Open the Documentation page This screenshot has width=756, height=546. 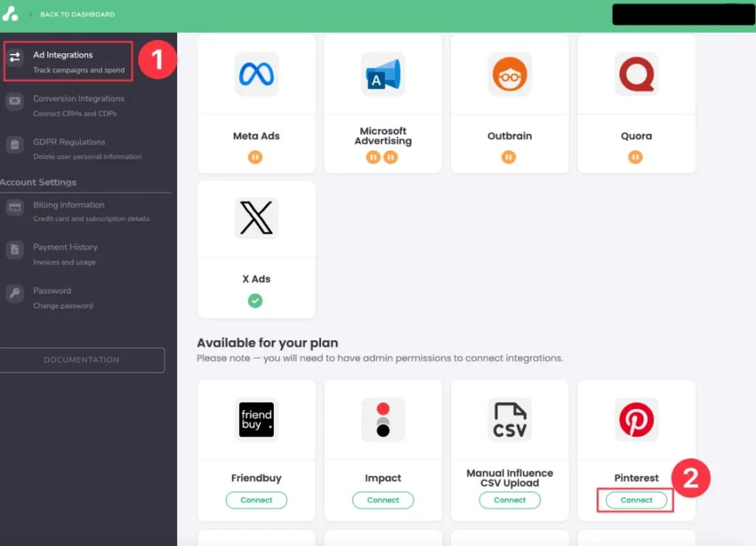coord(82,360)
